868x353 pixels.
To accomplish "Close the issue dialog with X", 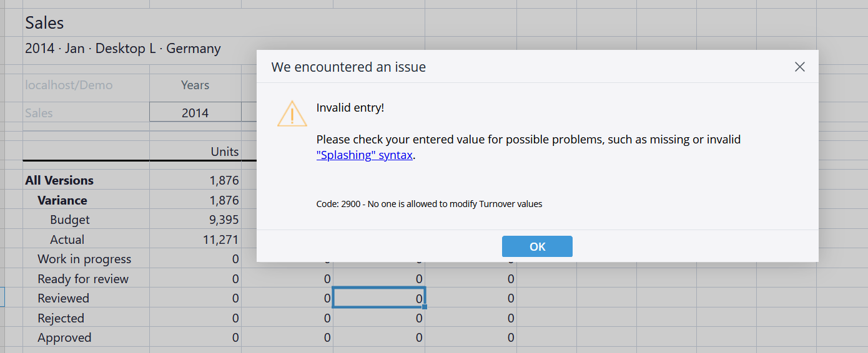I will [x=799, y=67].
